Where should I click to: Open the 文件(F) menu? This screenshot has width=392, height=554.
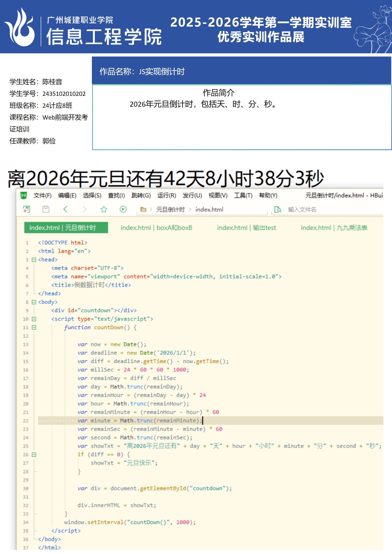pyautogui.click(x=42, y=196)
